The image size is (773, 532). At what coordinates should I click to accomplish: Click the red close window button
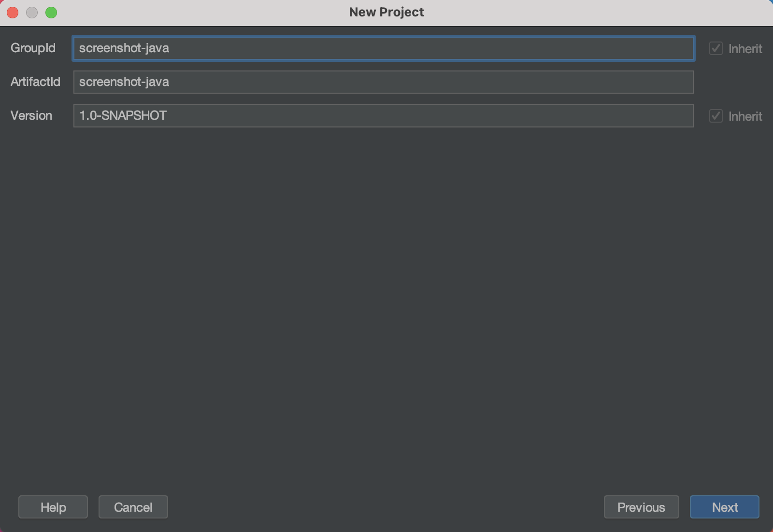pyautogui.click(x=13, y=13)
